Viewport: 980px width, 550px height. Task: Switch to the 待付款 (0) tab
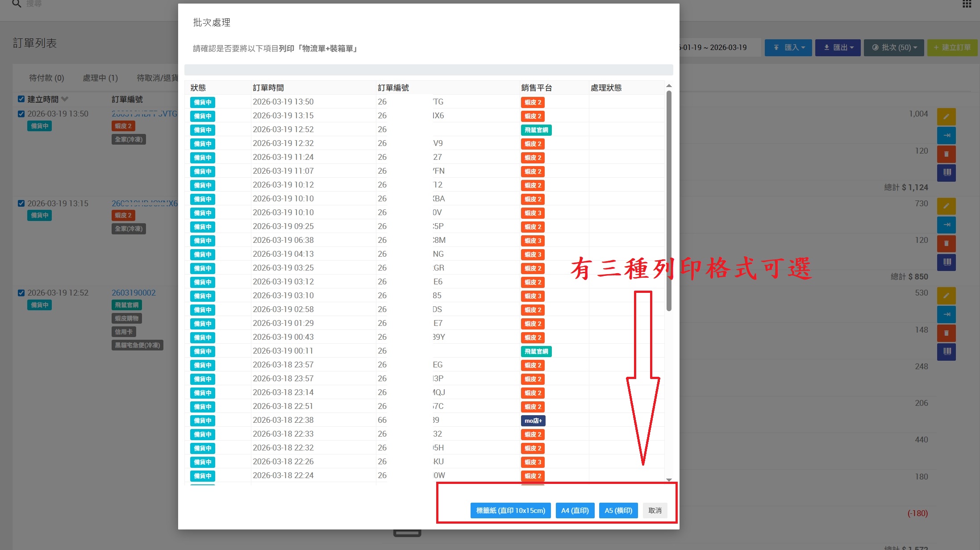tap(46, 78)
